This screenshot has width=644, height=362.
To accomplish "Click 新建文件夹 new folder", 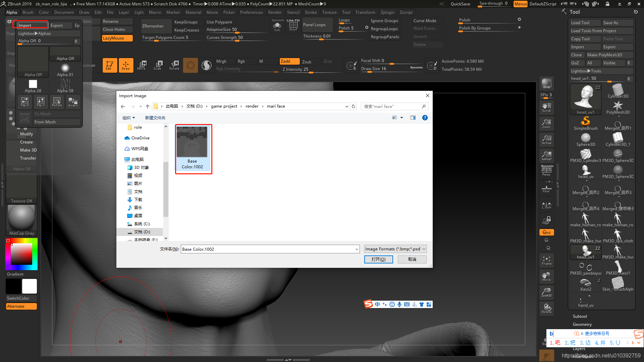I will (155, 118).
